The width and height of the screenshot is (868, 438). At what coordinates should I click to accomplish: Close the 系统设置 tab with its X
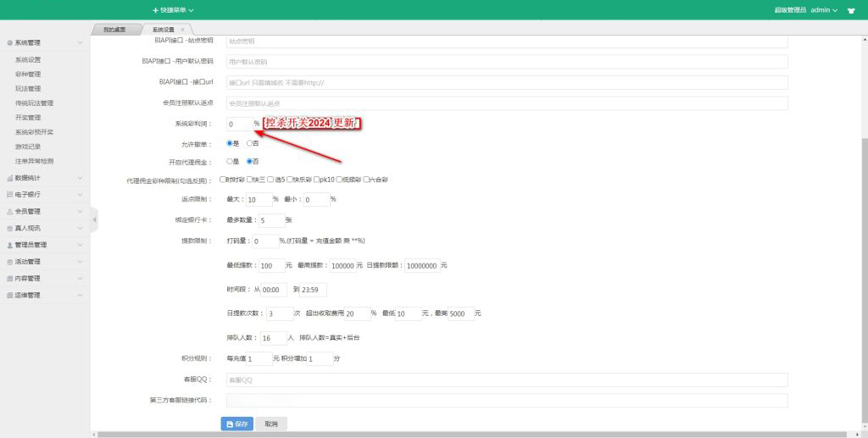coord(182,30)
